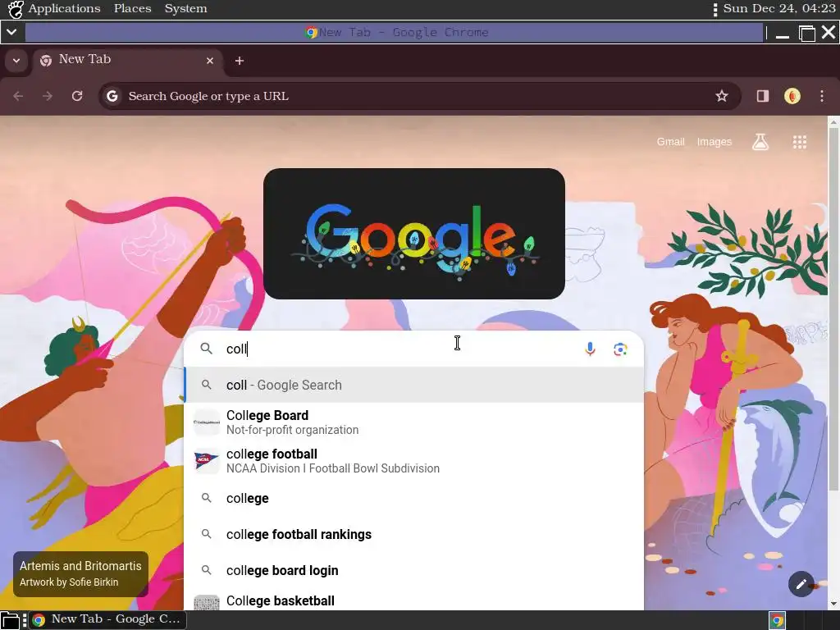Search by image with Google Lens icon
Image resolution: width=840 pixels, height=630 pixels.
pyautogui.click(x=620, y=349)
